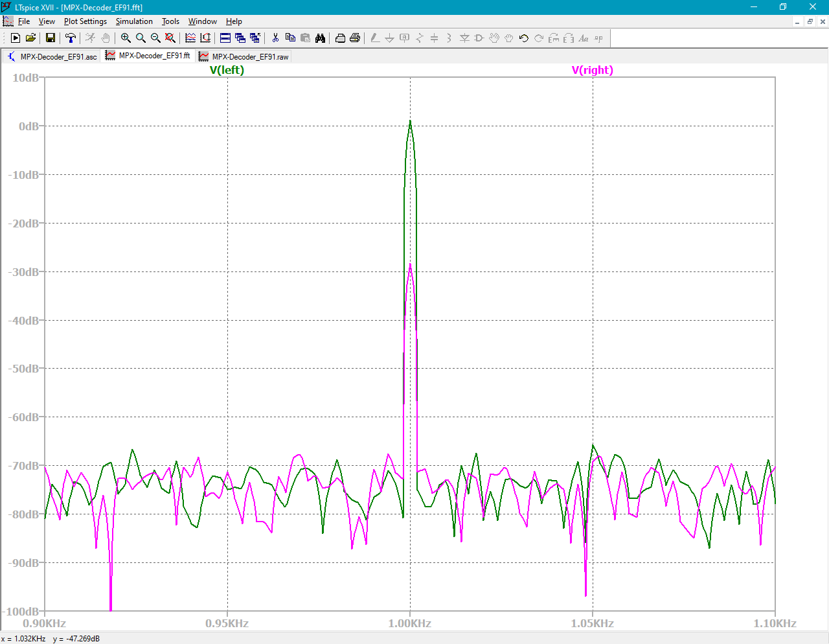
Task: Click the New Schematic toolbar icon
Action: 16,38
